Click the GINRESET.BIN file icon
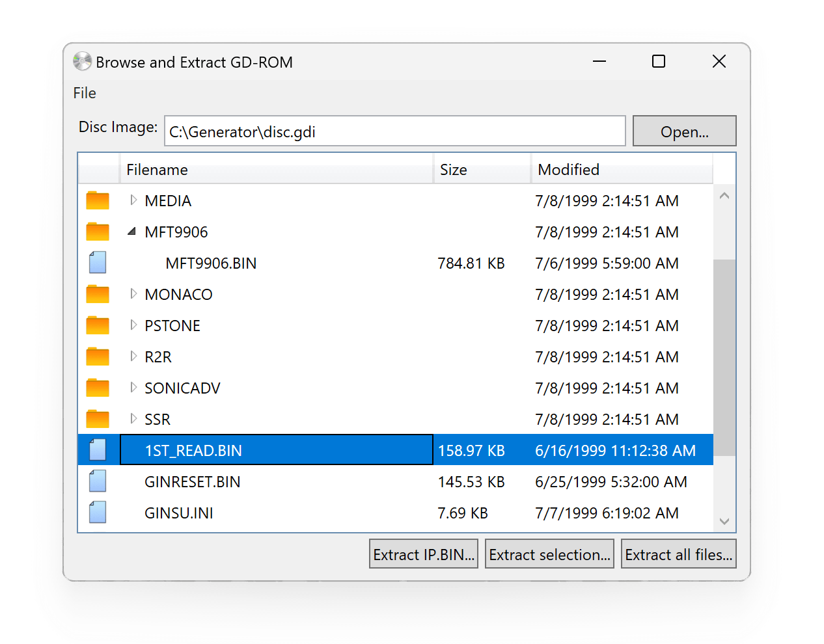Viewport: 824px width, 644px height. (x=98, y=481)
